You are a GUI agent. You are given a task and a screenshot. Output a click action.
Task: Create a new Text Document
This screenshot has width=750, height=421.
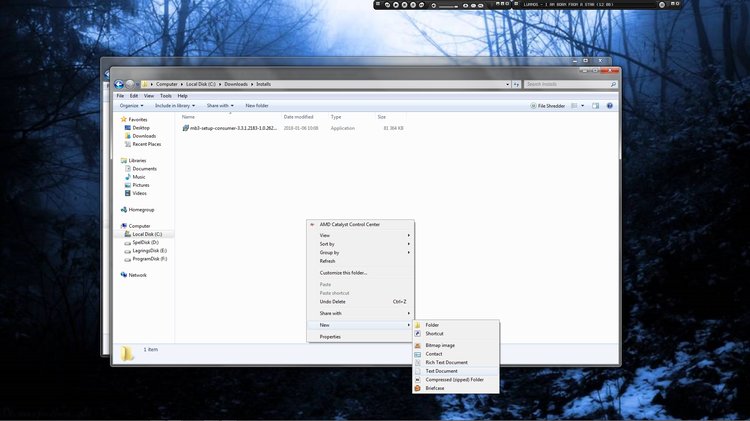click(x=456, y=371)
